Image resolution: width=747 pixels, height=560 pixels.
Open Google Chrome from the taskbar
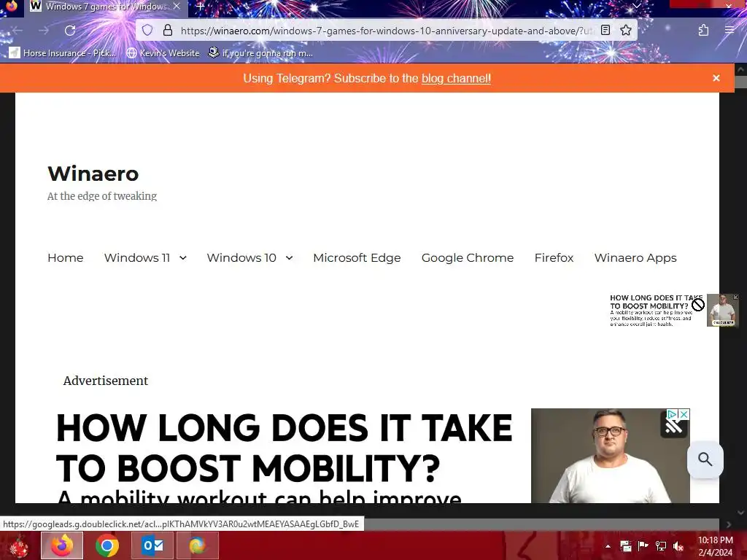point(107,545)
